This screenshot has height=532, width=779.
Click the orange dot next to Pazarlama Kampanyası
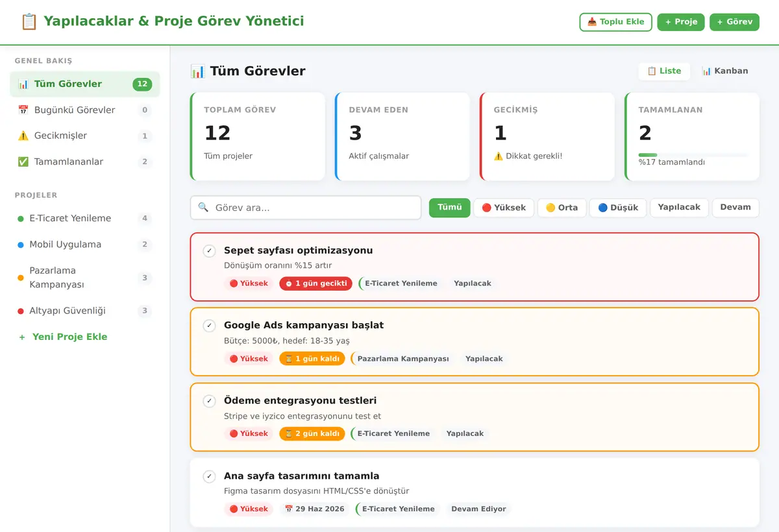pos(21,278)
